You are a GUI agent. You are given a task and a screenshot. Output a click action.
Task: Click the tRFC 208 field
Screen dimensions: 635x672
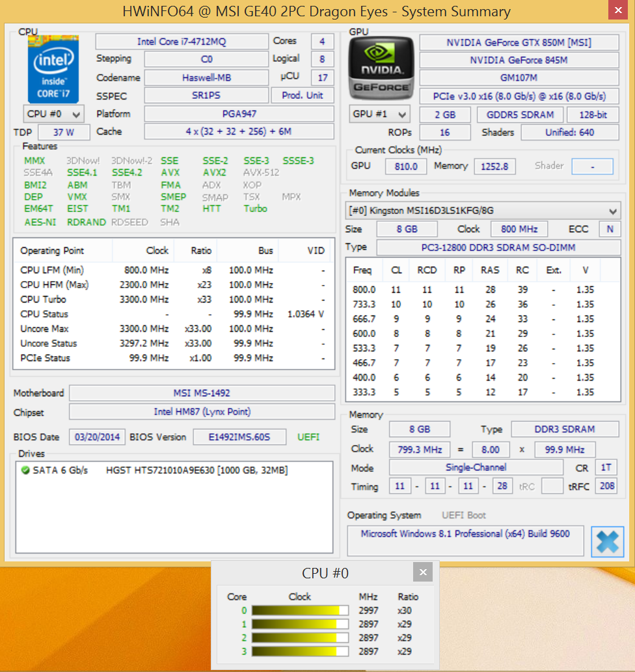coord(607,486)
